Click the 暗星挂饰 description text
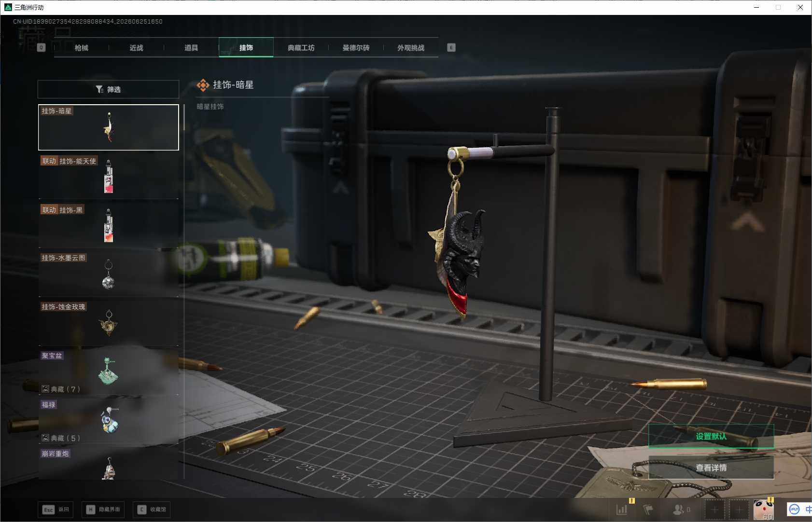This screenshot has height=522, width=812. [x=210, y=107]
